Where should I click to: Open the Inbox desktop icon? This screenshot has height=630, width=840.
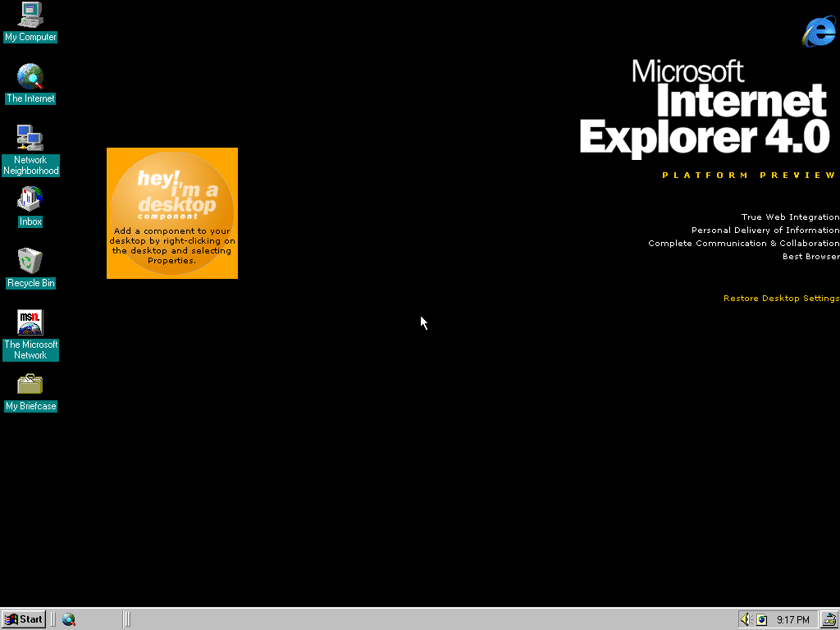point(30,199)
